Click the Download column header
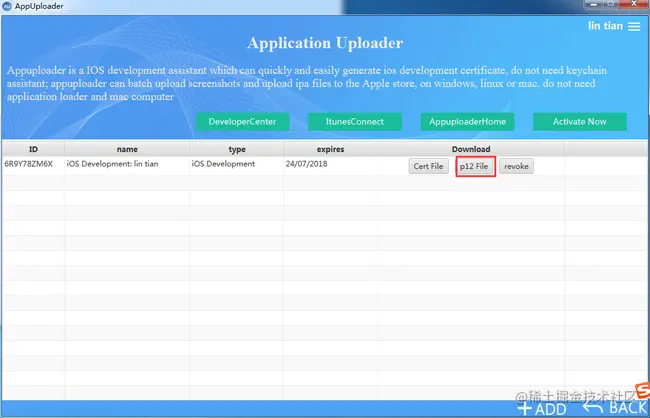 click(471, 149)
